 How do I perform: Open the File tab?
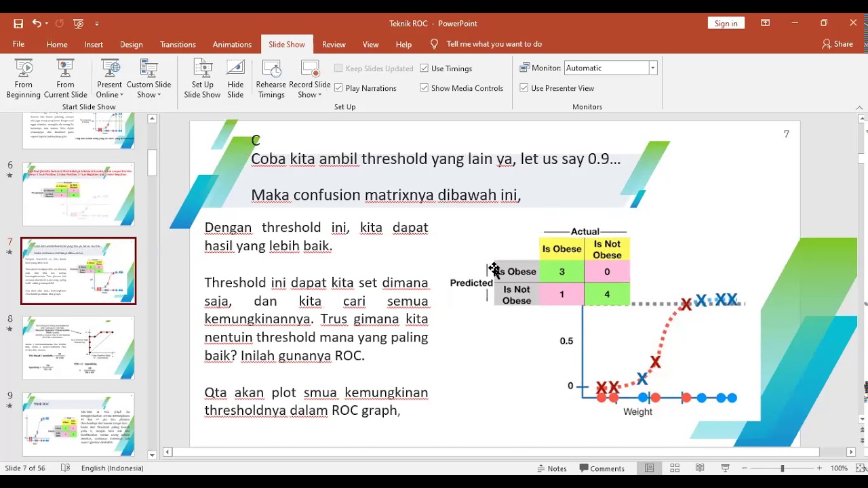(x=18, y=44)
